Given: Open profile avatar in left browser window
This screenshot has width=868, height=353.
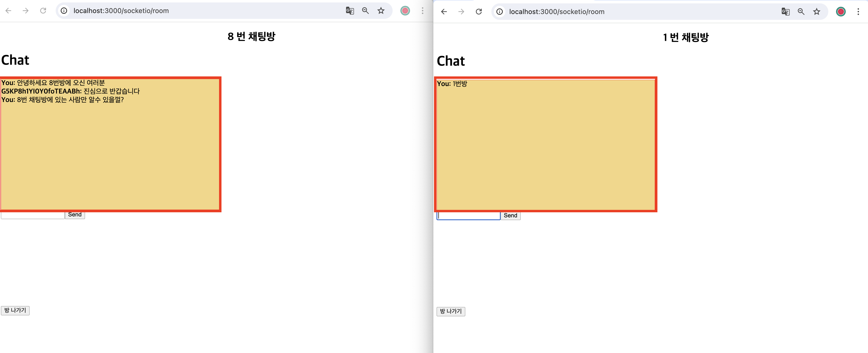Looking at the screenshot, I should pyautogui.click(x=405, y=11).
